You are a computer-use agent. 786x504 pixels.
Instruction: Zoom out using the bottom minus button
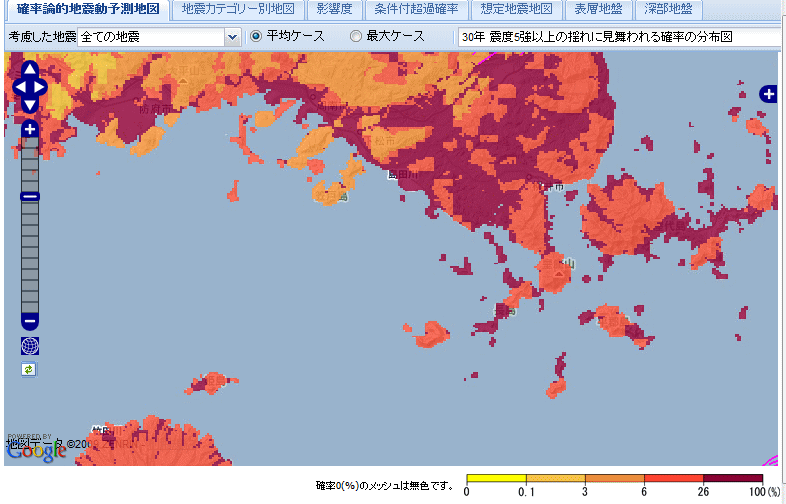[x=30, y=321]
